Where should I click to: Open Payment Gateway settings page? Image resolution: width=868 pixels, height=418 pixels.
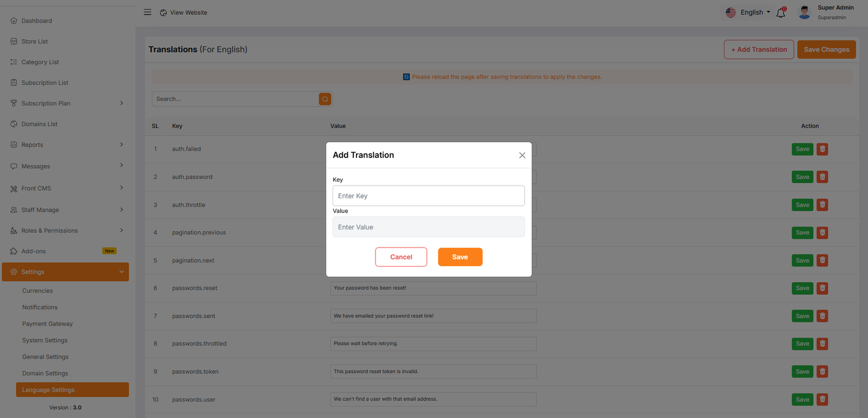coord(47,324)
